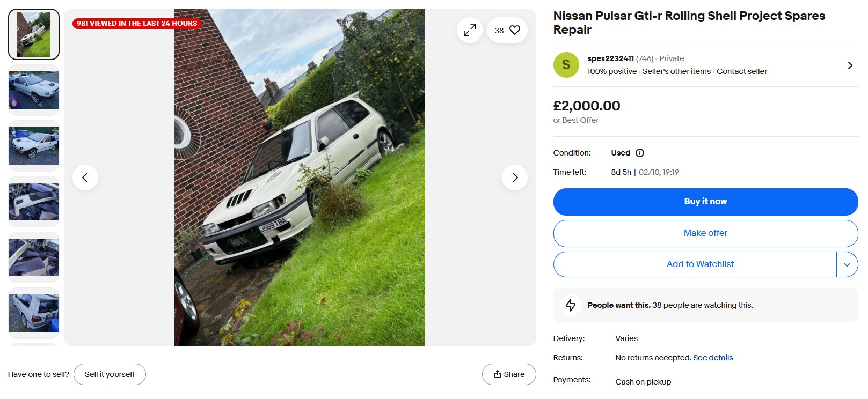Open the 100% positive feedback link
Viewport: 868px width, 399px height.
tap(612, 71)
